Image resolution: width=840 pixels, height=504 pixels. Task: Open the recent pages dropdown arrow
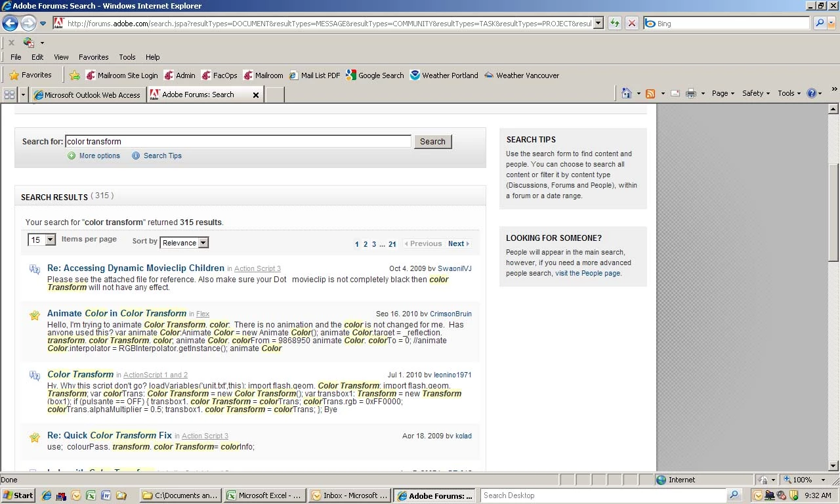43,24
